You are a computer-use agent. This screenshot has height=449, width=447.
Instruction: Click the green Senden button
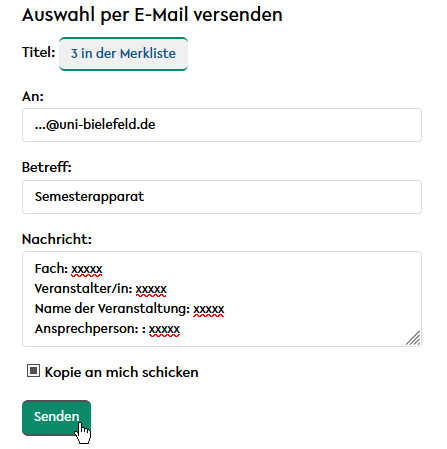pos(56,418)
